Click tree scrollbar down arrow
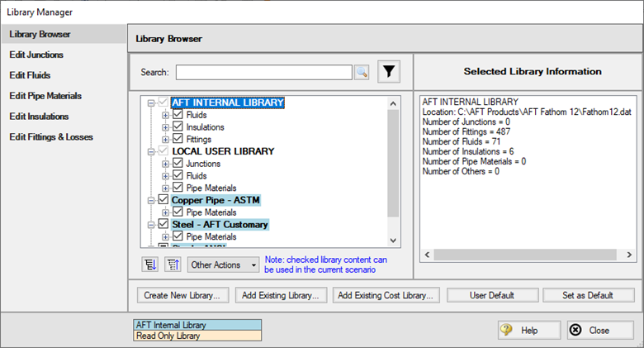Image resolution: width=644 pixels, height=348 pixels. click(x=393, y=241)
